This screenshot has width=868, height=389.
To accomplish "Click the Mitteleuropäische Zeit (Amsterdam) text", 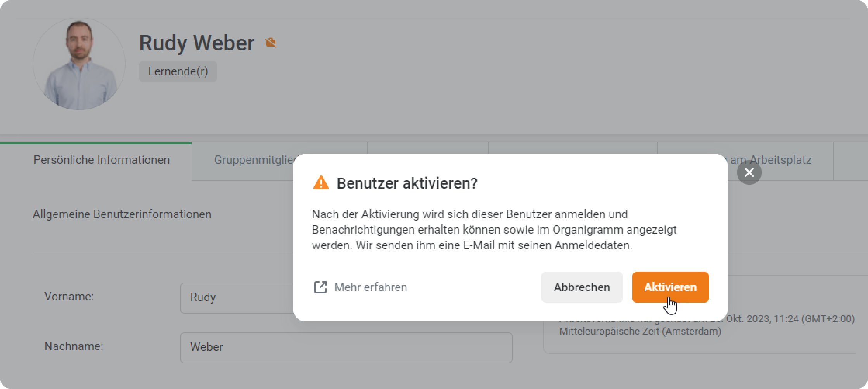I will (x=640, y=332).
